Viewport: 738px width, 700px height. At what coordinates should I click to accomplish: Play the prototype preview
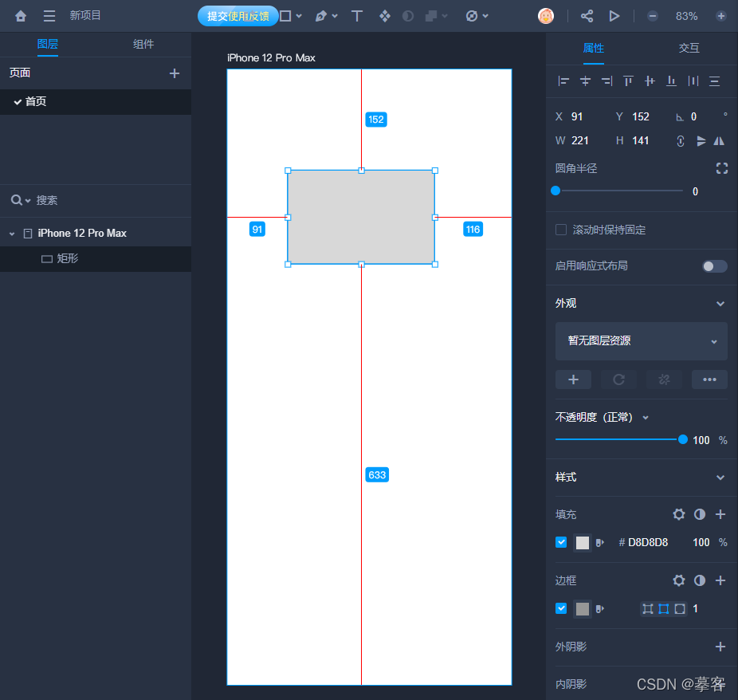pyautogui.click(x=614, y=16)
